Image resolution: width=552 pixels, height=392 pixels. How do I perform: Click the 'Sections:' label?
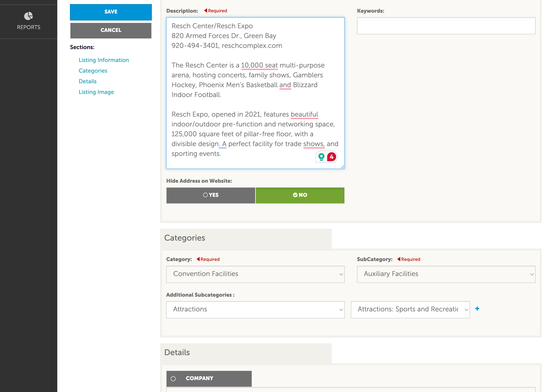pyautogui.click(x=82, y=47)
